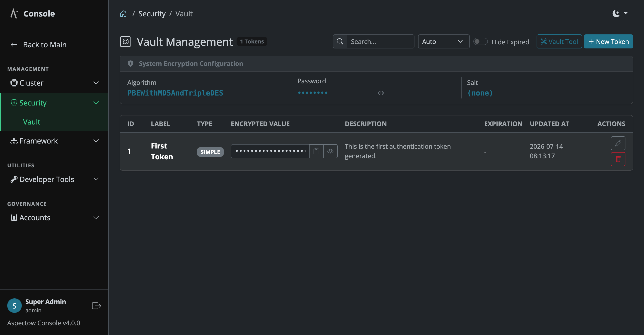Click the PBEWithMD5AndTripleDES algorithm value
The height and width of the screenshot is (335, 644).
(175, 93)
